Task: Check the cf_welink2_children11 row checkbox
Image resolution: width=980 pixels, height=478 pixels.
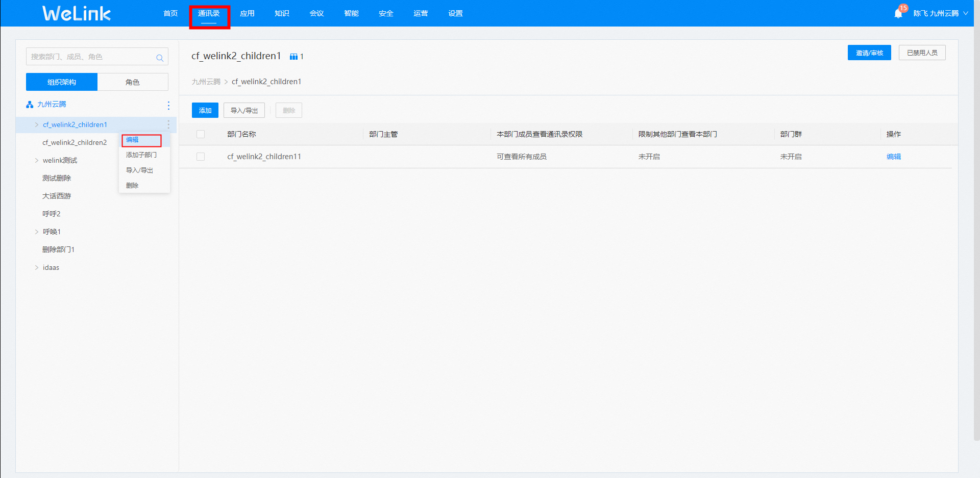Action: pyautogui.click(x=201, y=157)
